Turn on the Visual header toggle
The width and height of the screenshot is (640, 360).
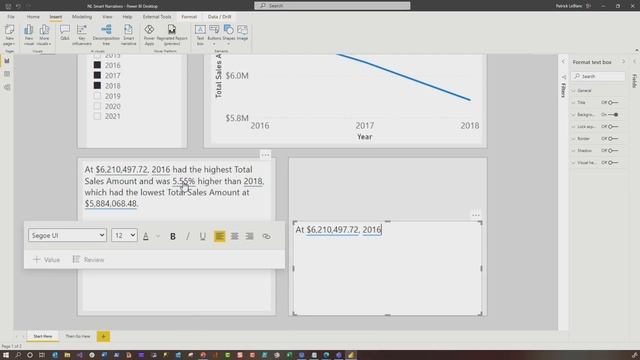tap(613, 163)
